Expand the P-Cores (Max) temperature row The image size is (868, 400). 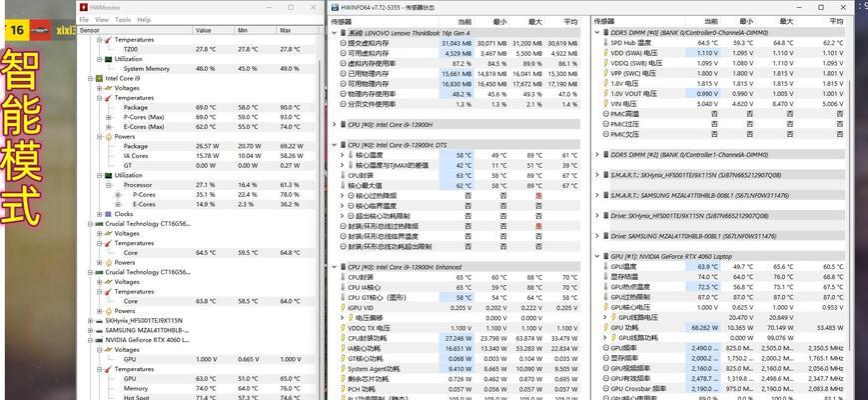(109, 117)
